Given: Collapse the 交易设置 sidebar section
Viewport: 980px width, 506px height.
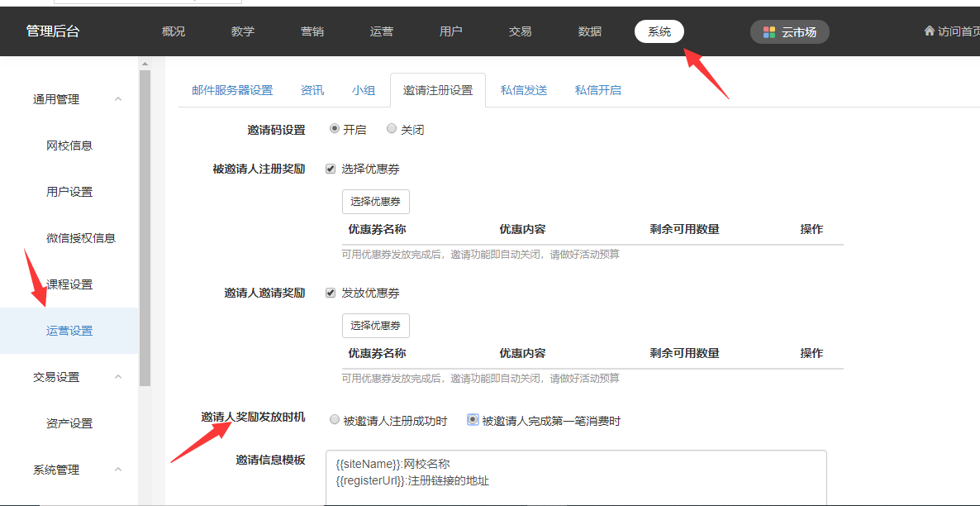Looking at the screenshot, I should [118, 377].
